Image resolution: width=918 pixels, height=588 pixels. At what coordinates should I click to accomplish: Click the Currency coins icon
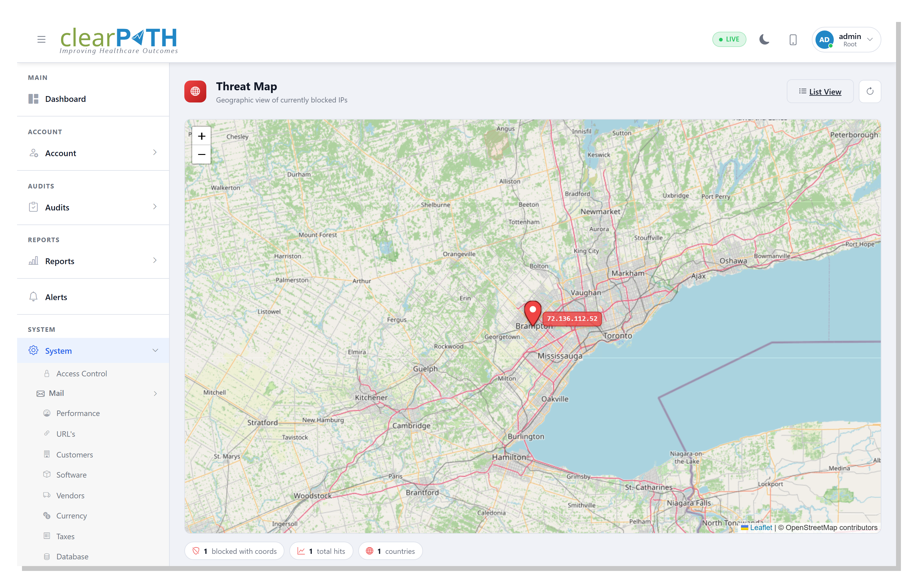47,515
